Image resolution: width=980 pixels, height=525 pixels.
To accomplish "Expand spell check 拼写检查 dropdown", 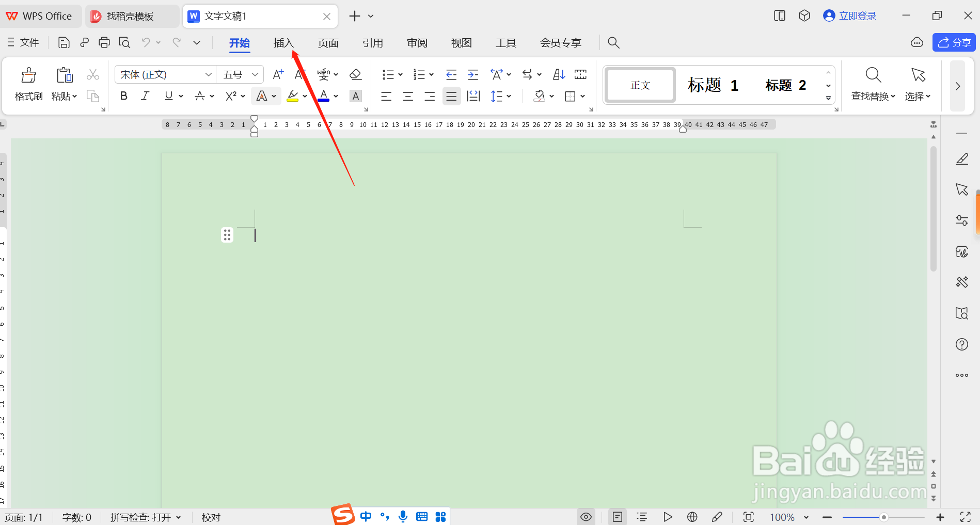I will [x=179, y=517].
